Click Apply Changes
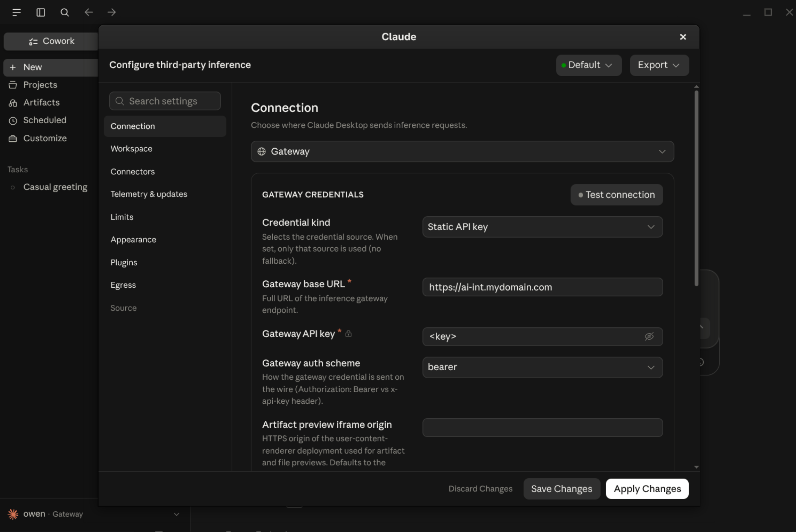The width and height of the screenshot is (796, 532). click(x=647, y=489)
